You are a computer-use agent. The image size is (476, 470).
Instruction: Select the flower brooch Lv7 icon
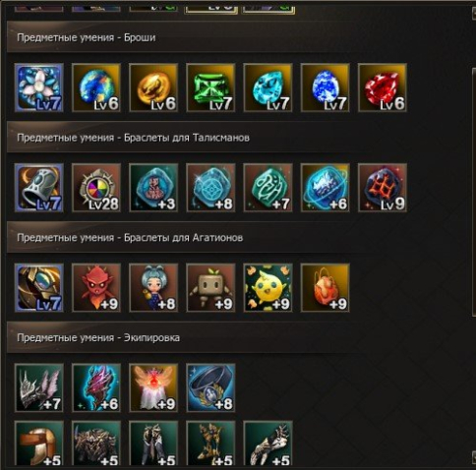coord(39,88)
